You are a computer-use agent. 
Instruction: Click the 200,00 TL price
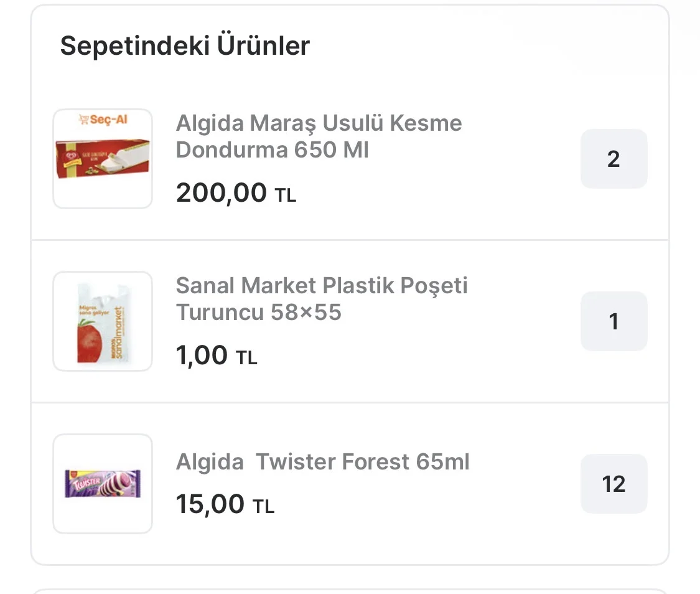236,194
